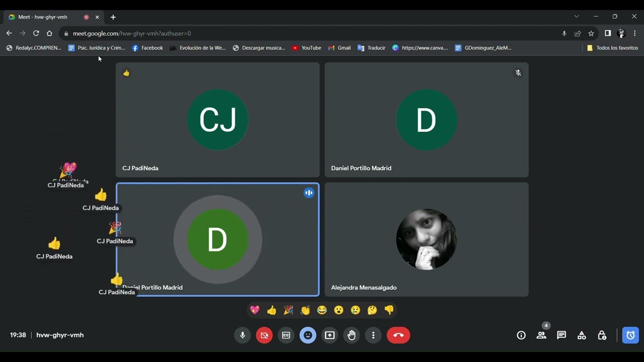This screenshot has width=644, height=362.
Task: Open the Descargar musica... bookmark
Action: [259, 48]
